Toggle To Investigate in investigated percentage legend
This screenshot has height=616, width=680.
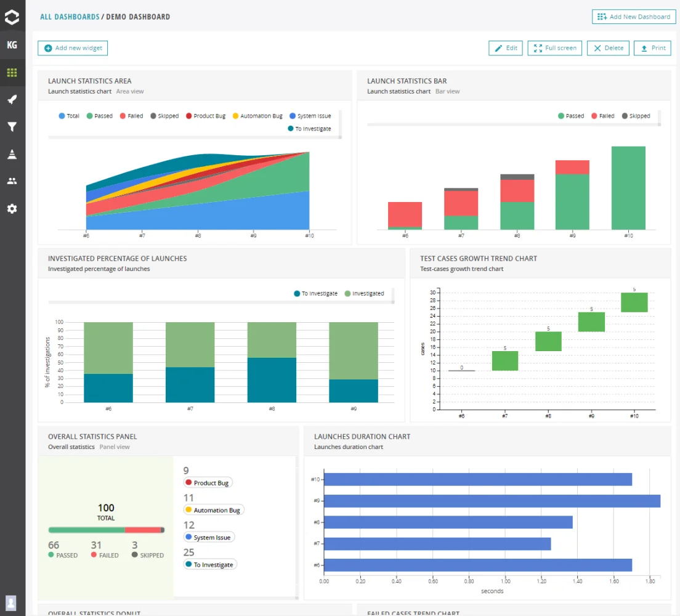[x=315, y=293]
